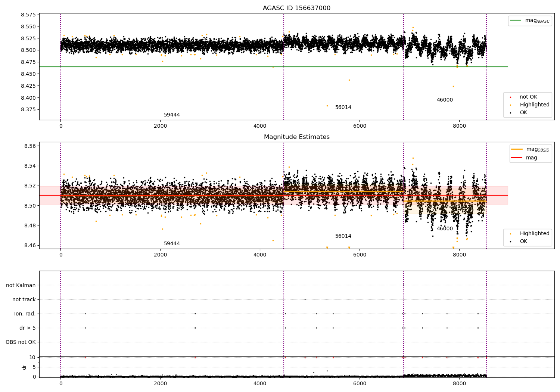The height and width of the screenshot is (392, 560).
Task: Click the 56014 label in the middle plot
Action: point(343,236)
